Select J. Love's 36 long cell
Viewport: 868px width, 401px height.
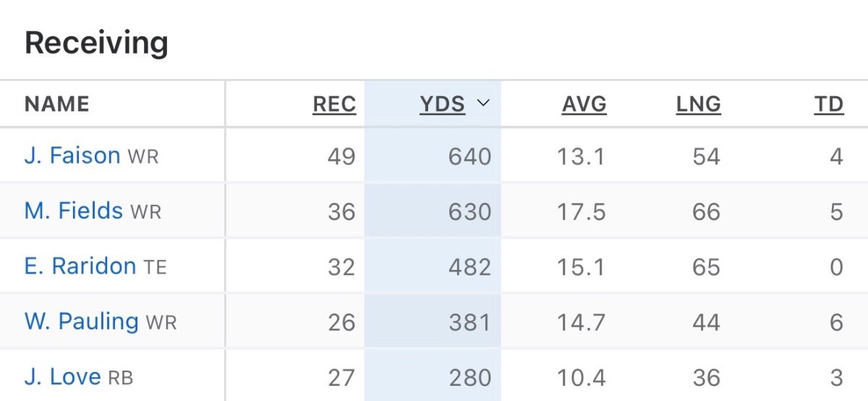tap(705, 377)
